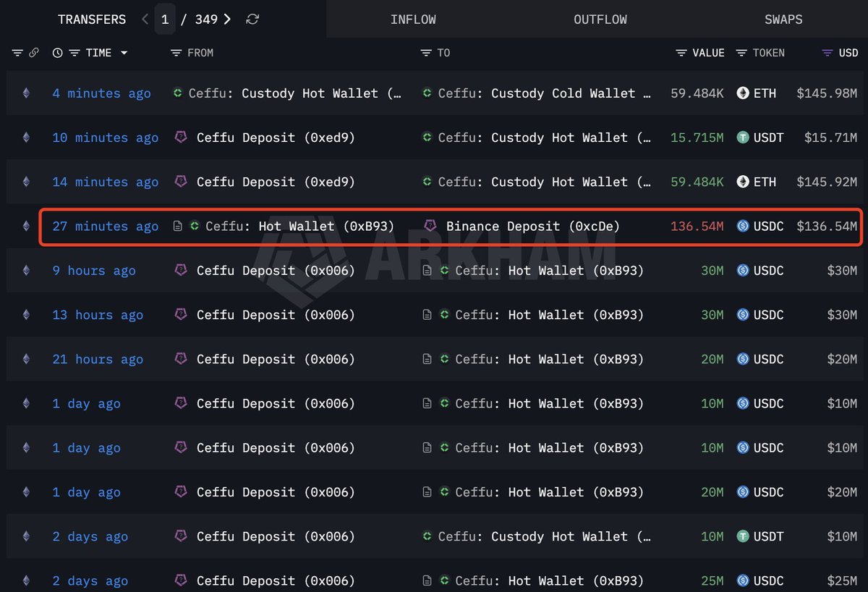Open Ceffu Deposit (0x006) in 13 hours ago row
Image resolution: width=868 pixels, height=592 pixels.
click(276, 315)
